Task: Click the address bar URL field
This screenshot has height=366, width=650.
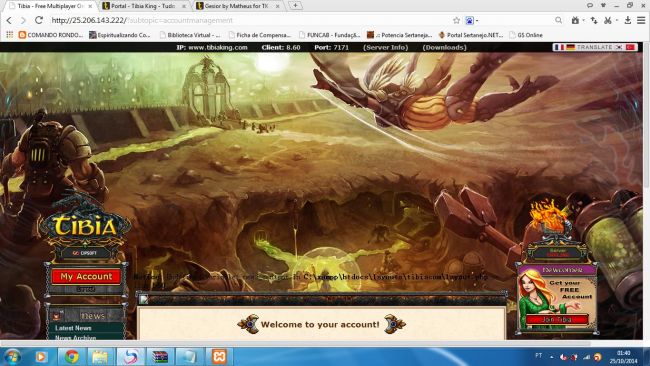Action: tap(249, 20)
